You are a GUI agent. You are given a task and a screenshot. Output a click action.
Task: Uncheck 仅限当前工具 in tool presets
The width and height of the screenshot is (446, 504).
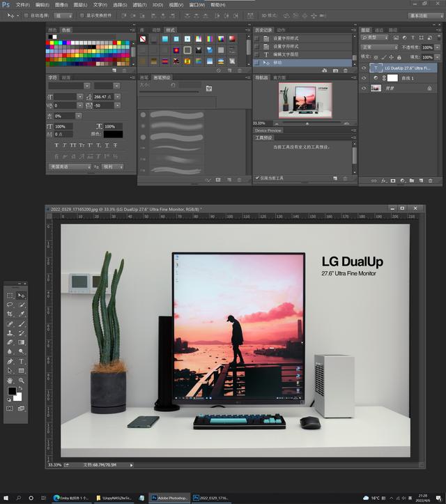click(x=257, y=178)
